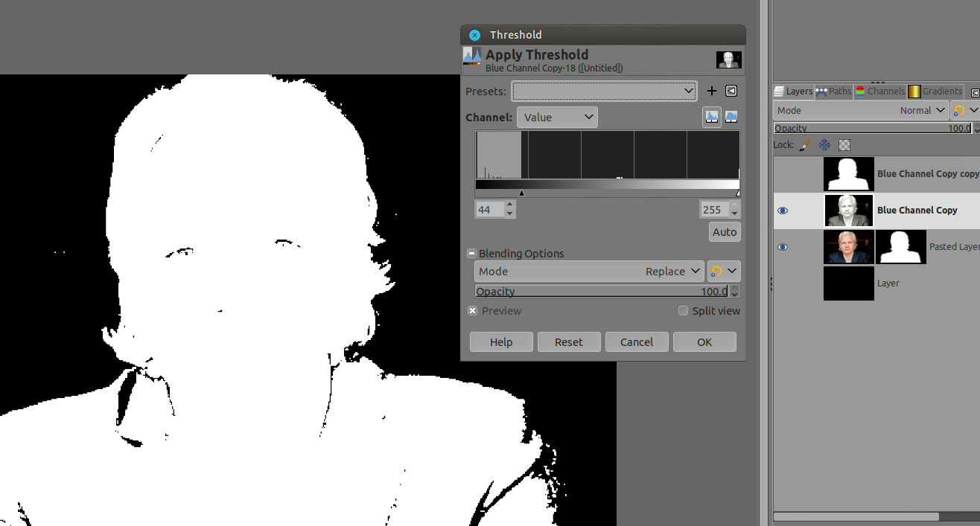Hide the Pasted Layer
Viewport: 980px width, 526px height.
[x=783, y=247]
